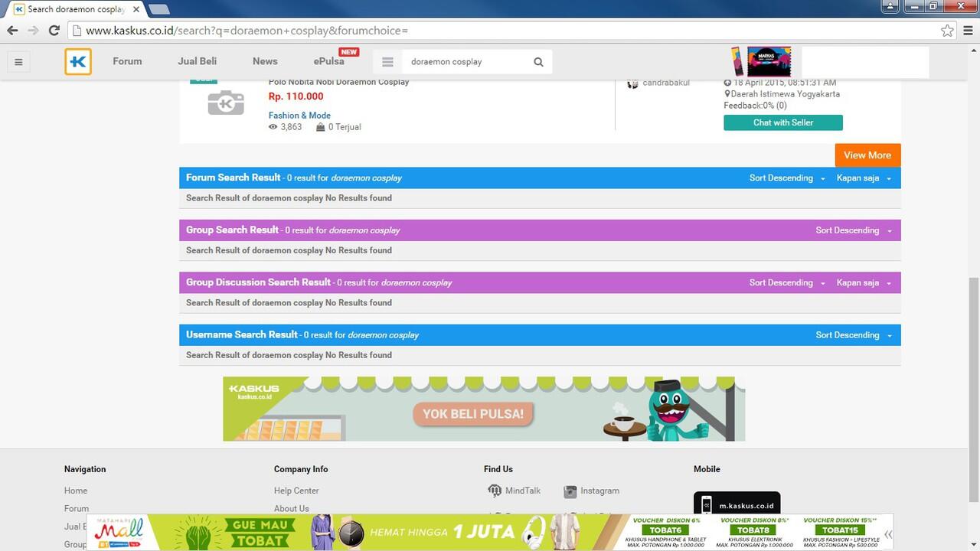Screen dimensions: 980x551
Task: Click Forum Search Result heading
Action: tap(233, 178)
